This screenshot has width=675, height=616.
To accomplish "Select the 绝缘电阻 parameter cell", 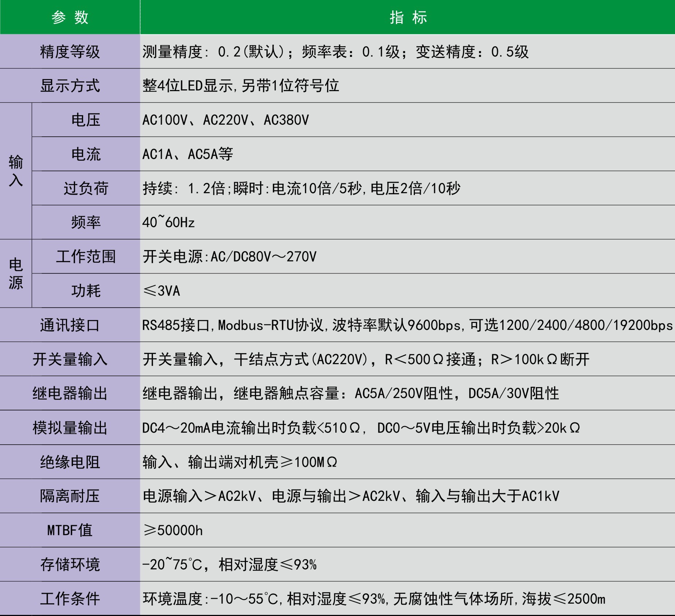I will point(70,462).
